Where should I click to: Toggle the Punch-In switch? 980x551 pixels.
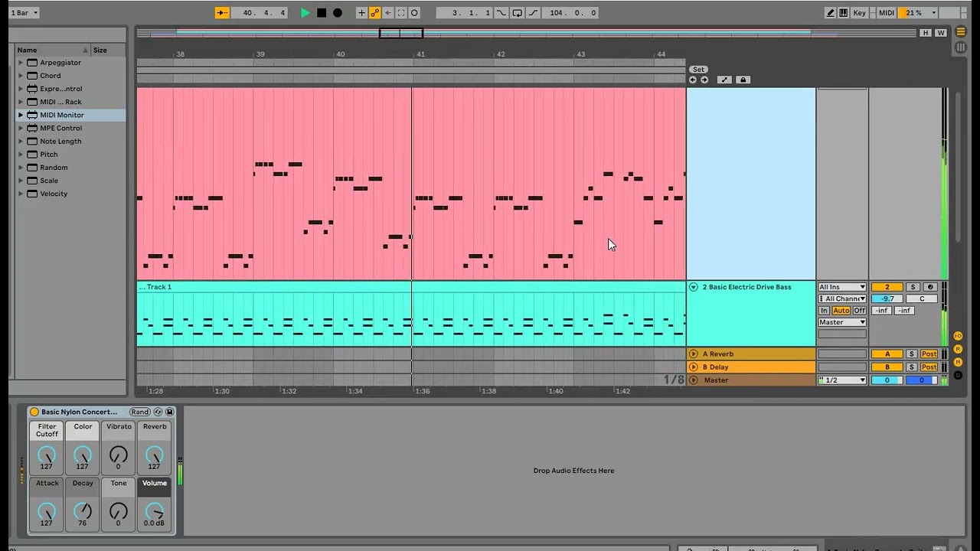coord(501,13)
